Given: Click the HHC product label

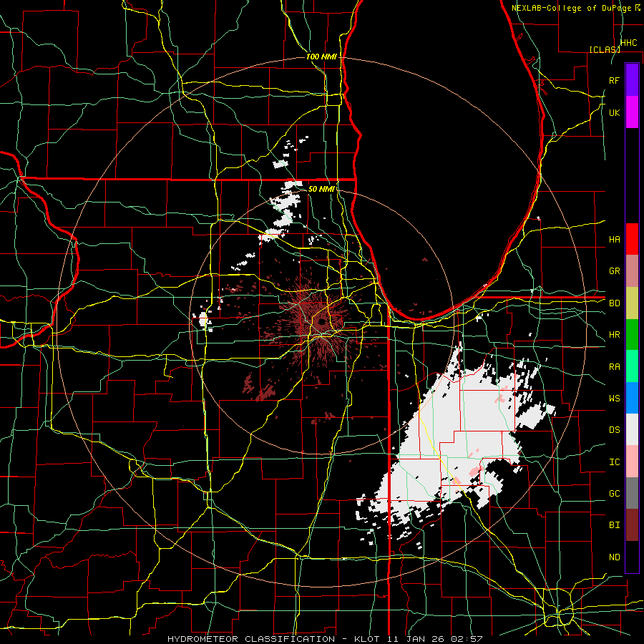Looking at the screenshot, I should tap(628, 43).
